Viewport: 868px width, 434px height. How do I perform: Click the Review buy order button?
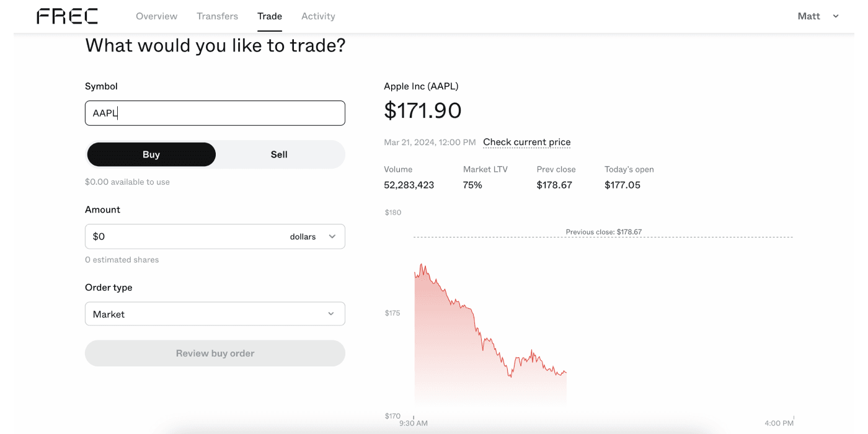coord(215,353)
